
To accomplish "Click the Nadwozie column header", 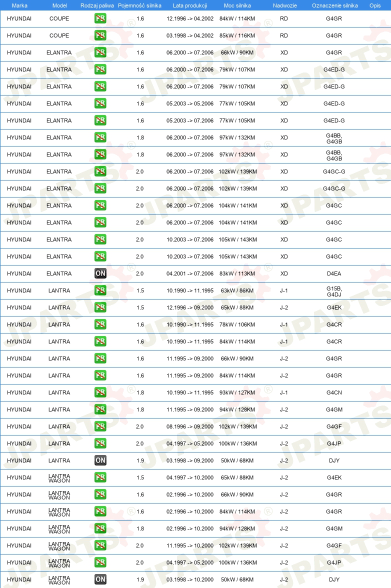I will tap(285, 5).
